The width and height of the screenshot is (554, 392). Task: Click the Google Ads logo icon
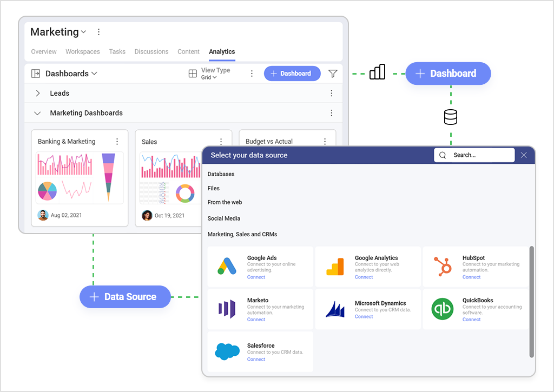227,267
